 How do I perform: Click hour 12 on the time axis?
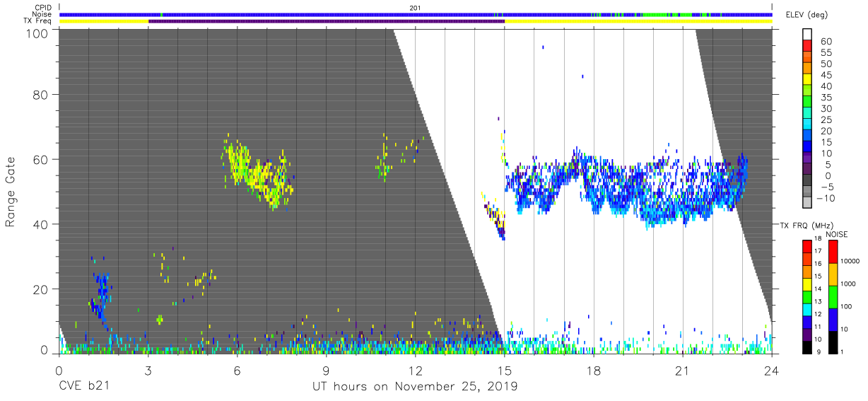click(x=415, y=370)
